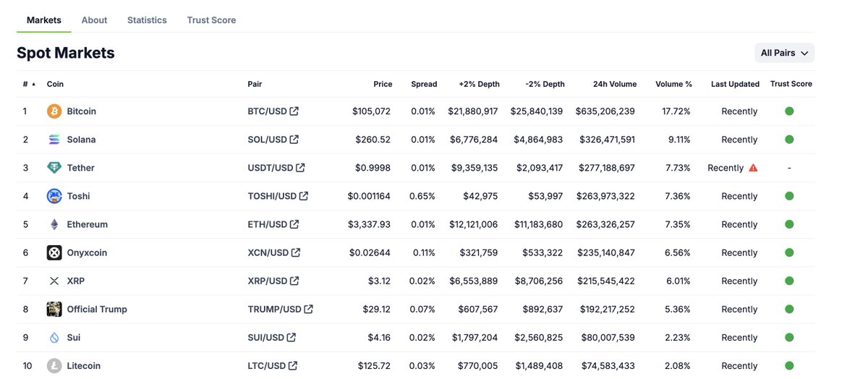Open the BTC/USD pair link
This screenshot has width=868, height=379.
[x=267, y=111]
